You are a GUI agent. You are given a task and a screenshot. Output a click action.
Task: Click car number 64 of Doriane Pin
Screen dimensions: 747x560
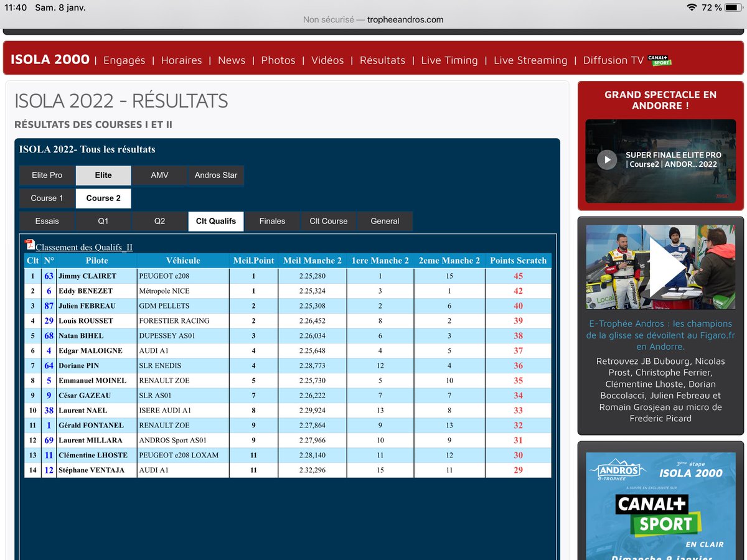[49, 365]
